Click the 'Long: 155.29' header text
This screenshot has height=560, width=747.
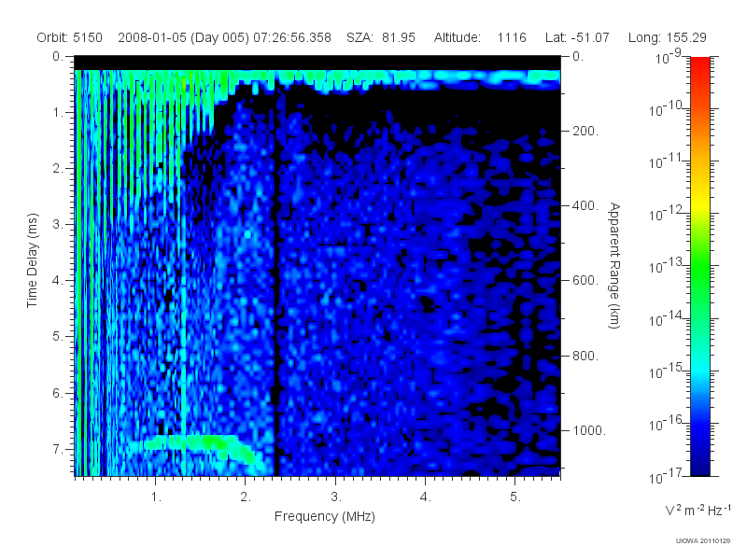click(x=667, y=37)
